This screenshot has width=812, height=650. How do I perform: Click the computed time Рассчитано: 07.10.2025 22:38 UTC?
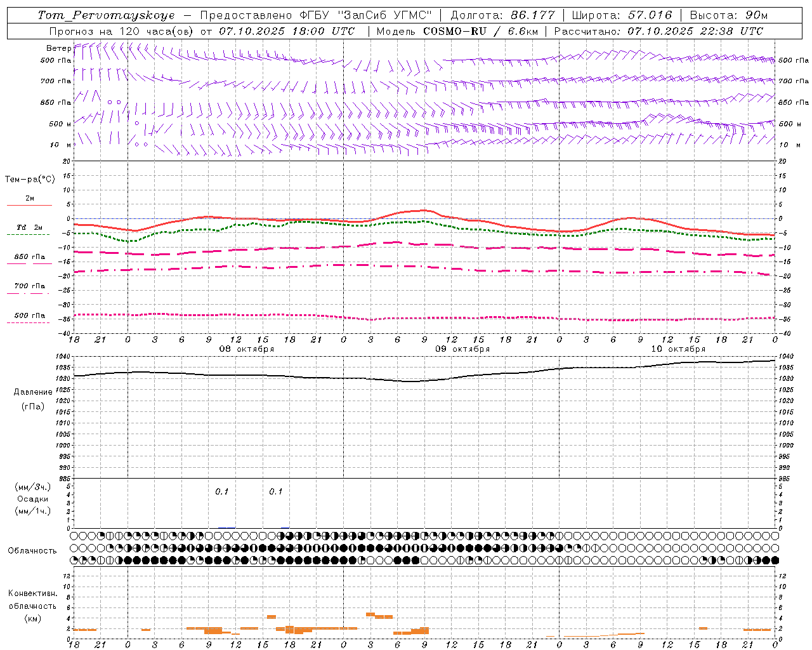tap(658, 31)
